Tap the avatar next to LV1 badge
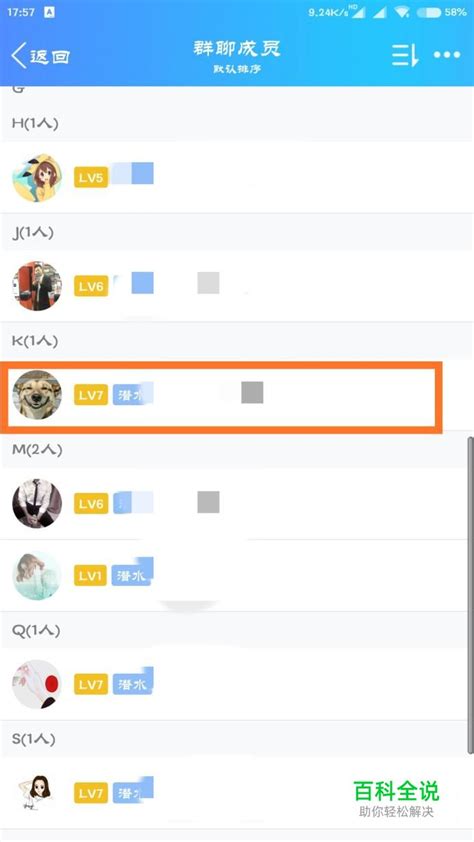Viewport: 474px width, 842px height. 37,576
